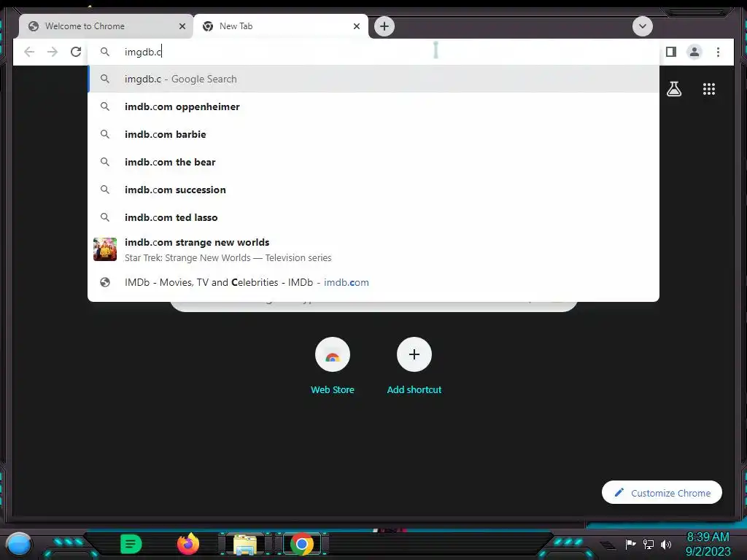Screen dimensions: 747x560
Task: Click the browser back arrow
Action: 29,52
